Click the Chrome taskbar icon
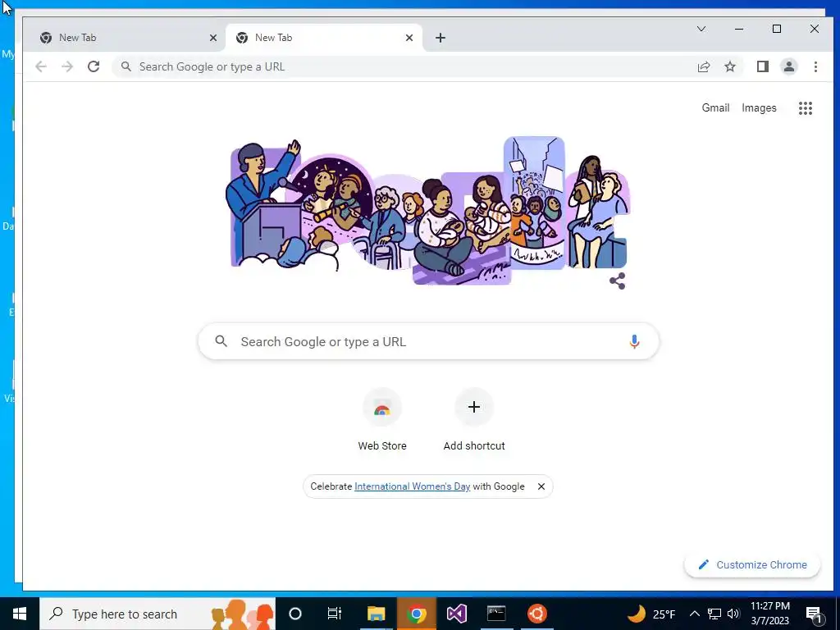This screenshot has width=840, height=630. click(416, 614)
